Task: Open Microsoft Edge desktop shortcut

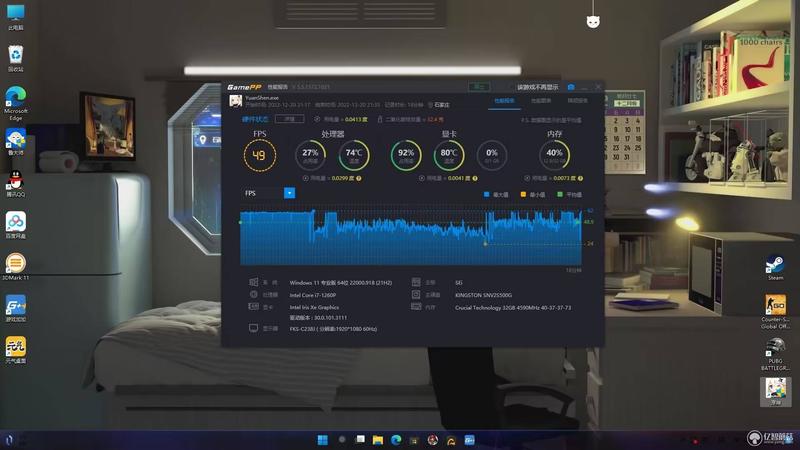Action: coord(16,104)
